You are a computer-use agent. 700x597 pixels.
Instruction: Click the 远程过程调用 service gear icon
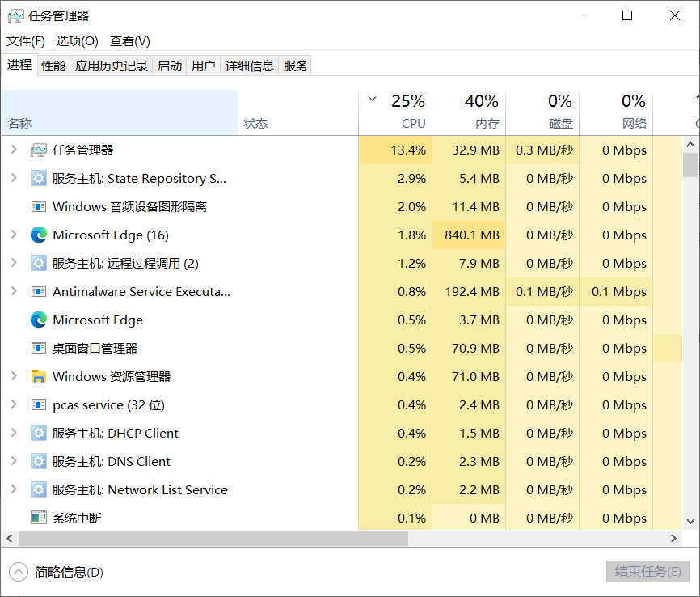[38, 263]
